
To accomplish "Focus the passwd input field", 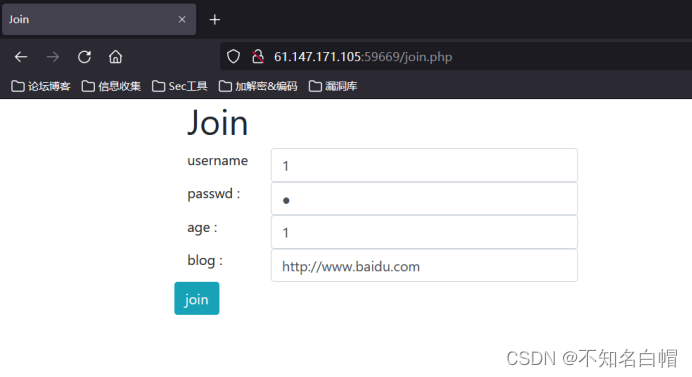I will [x=424, y=199].
